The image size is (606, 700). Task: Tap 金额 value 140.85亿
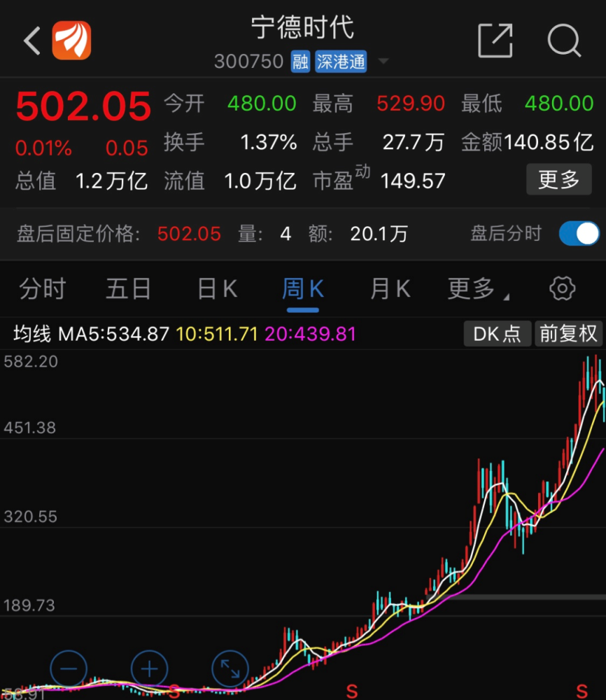point(549,143)
